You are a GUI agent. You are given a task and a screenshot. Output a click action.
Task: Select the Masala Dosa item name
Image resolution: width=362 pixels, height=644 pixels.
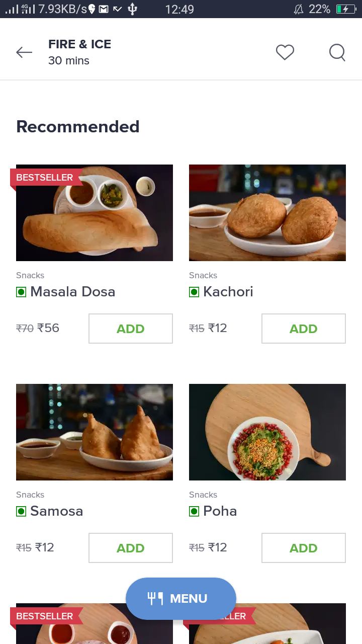73,292
